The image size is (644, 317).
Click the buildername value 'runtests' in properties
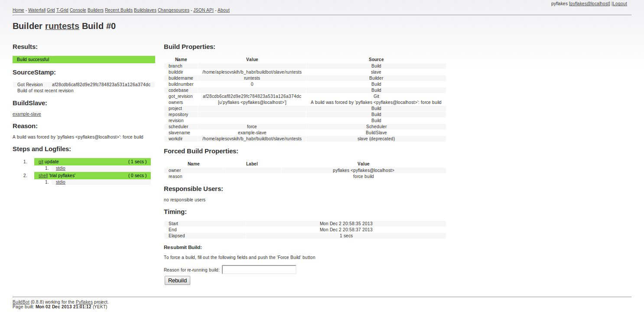point(252,78)
